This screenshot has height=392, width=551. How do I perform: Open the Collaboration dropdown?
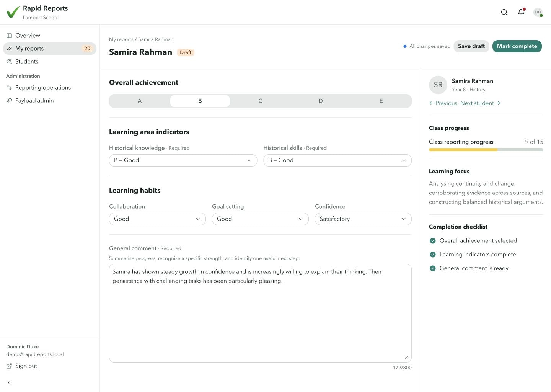click(x=157, y=219)
